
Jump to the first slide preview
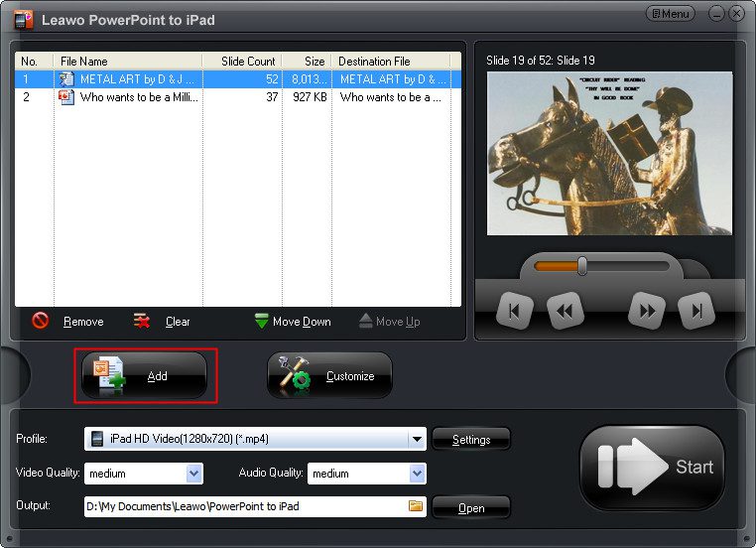tap(514, 312)
